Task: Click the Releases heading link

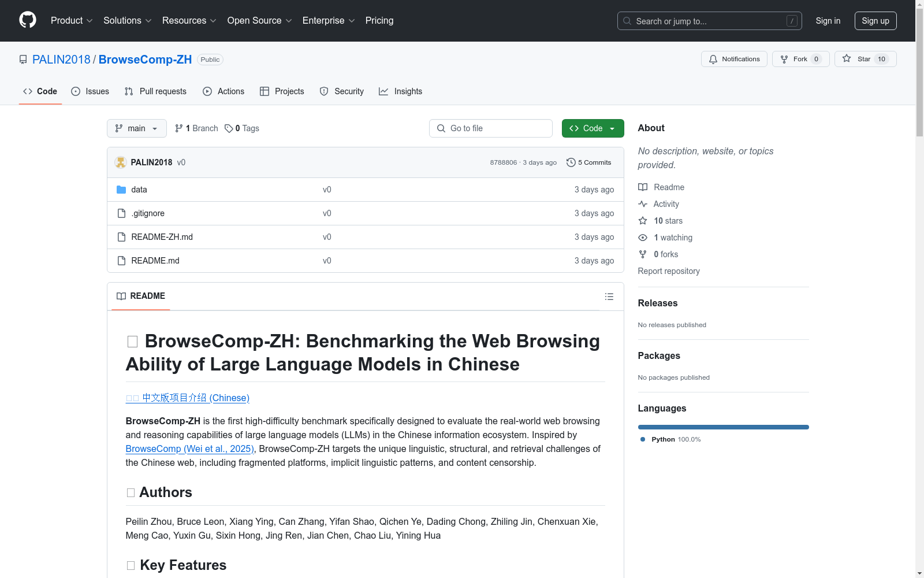Action: tap(658, 303)
